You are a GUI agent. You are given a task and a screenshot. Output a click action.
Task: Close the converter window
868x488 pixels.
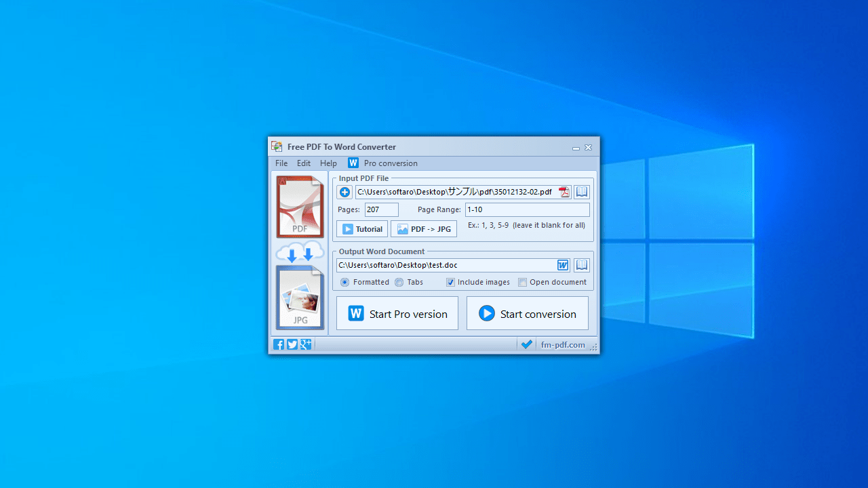[x=589, y=147]
